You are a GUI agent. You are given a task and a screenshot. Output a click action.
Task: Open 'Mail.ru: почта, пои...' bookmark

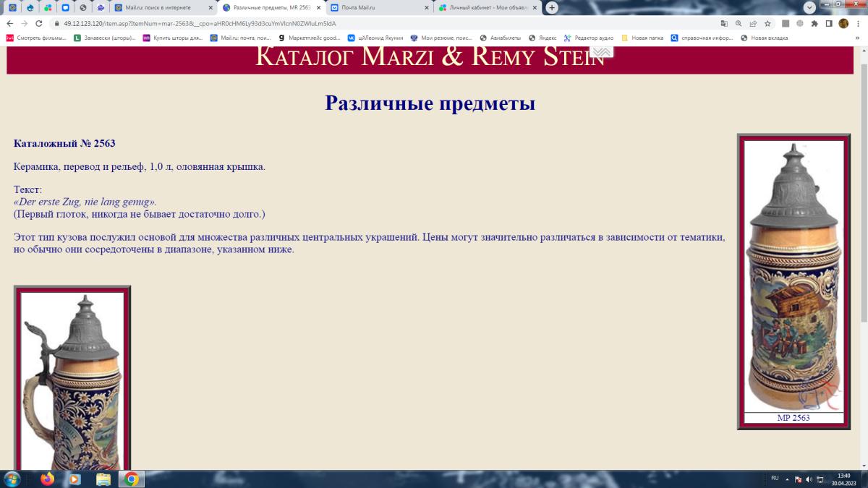tap(240, 38)
